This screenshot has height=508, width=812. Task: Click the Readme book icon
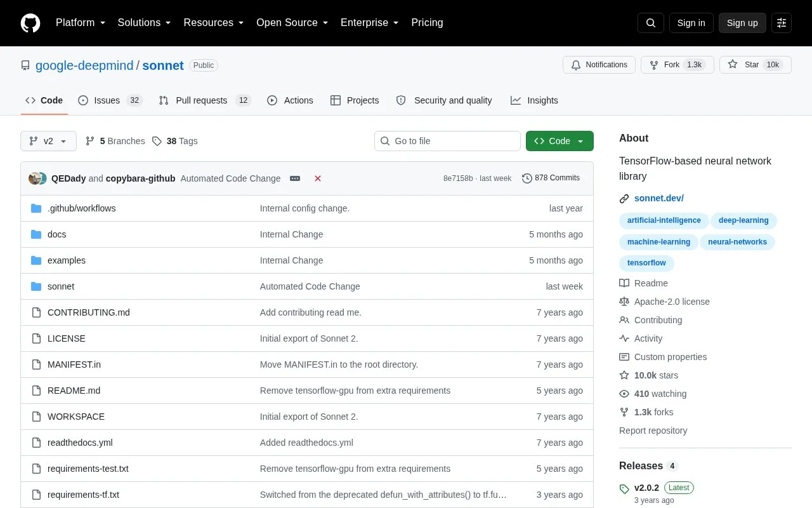coord(624,283)
